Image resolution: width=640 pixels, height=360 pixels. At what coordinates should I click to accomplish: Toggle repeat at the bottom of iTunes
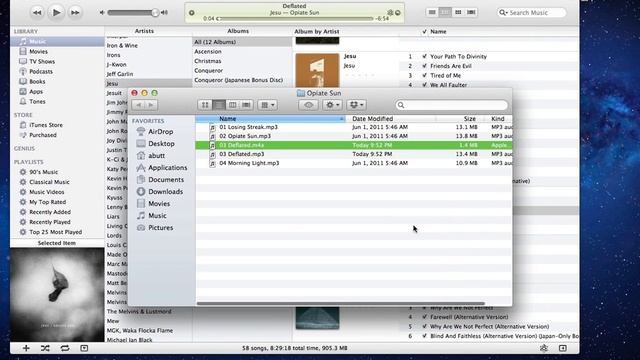(64, 348)
